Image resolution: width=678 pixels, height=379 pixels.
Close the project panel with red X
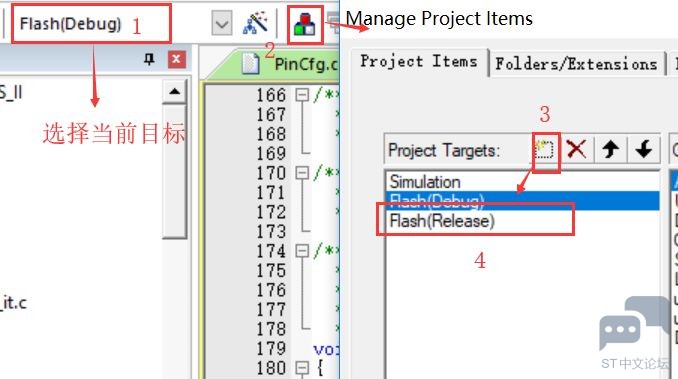point(176,59)
